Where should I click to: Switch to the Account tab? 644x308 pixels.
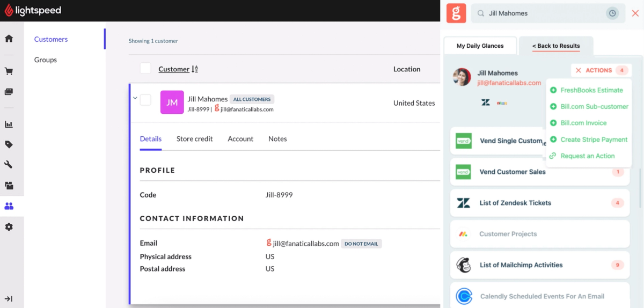pos(240,138)
